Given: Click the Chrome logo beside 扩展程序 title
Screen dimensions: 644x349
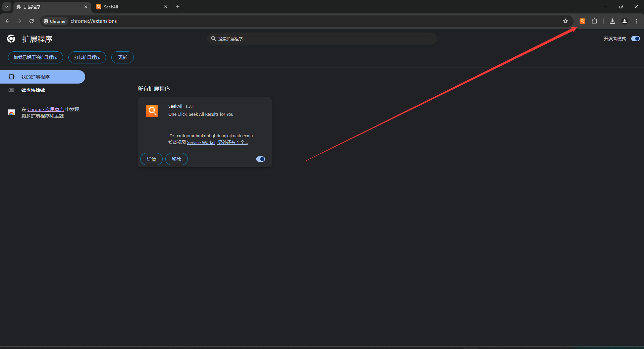Looking at the screenshot, I should coord(11,39).
